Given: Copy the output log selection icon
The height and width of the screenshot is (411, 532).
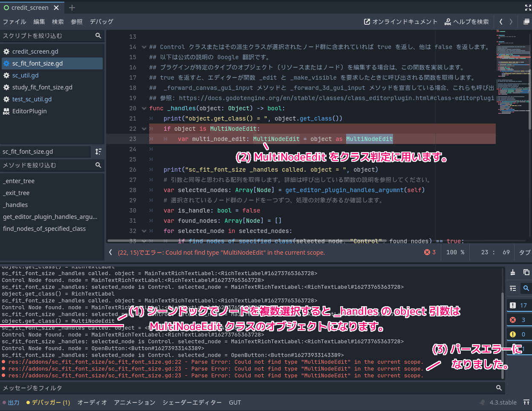Looking at the screenshot, I should (x=526, y=272).
